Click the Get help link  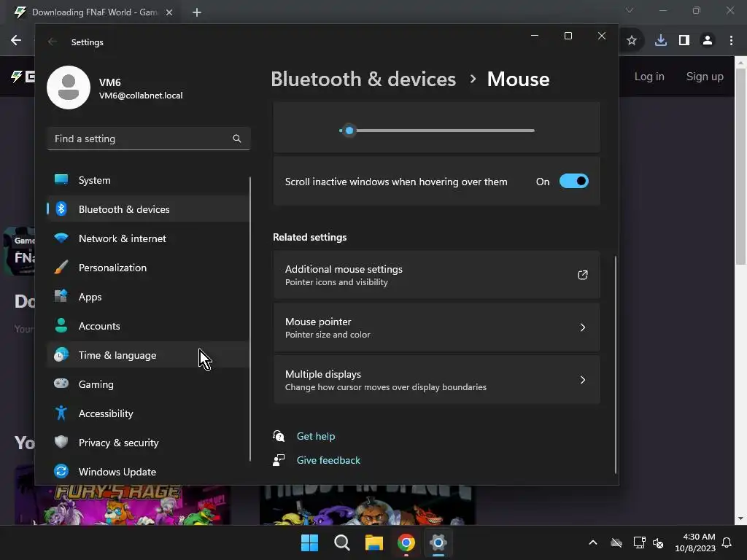tap(315, 436)
